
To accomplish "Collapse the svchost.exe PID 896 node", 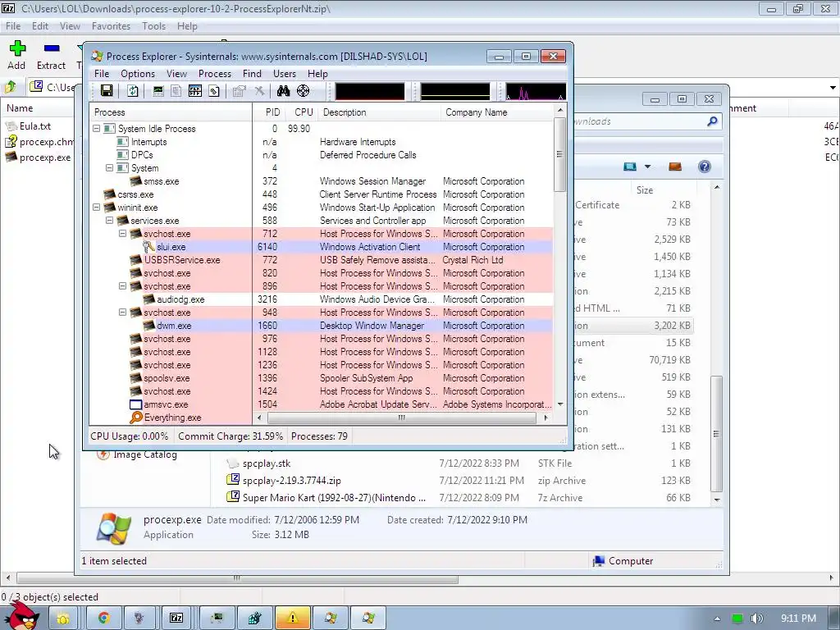I will [123, 286].
